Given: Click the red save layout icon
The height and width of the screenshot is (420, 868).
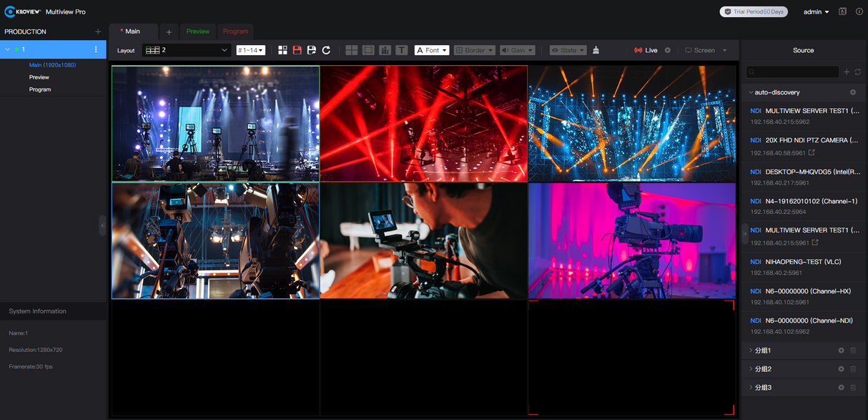Looking at the screenshot, I should click(x=297, y=50).
